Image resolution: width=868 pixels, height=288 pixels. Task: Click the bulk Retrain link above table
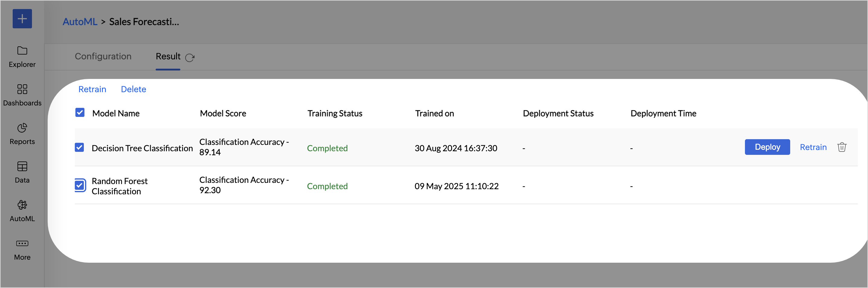point(92,89)
